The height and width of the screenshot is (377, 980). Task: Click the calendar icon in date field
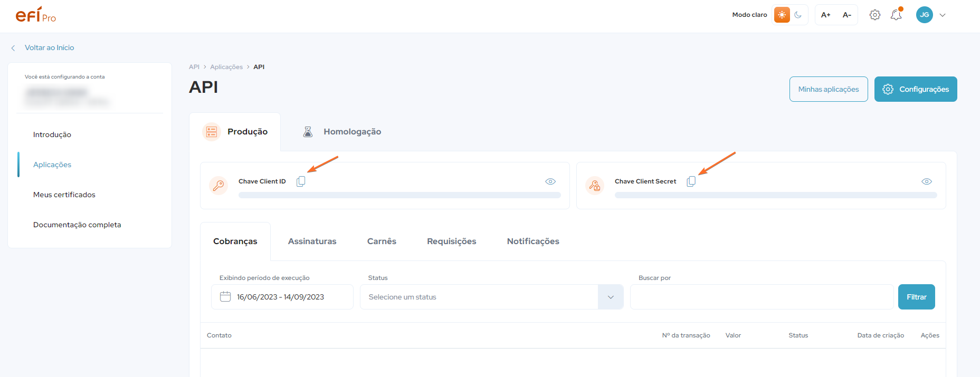click(225, 297)
